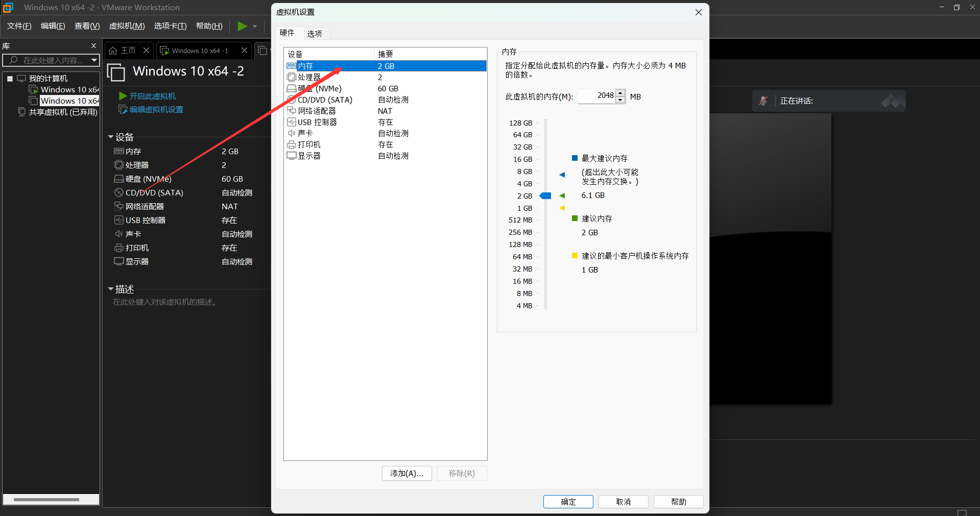980x516 pixels.
Task: Collapse the 设备 section on VM page
Action: (111, 137)
